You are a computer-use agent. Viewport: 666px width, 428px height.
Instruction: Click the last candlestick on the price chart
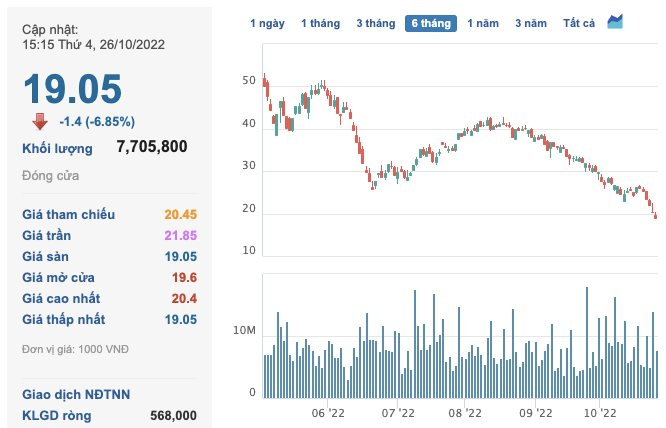(656, 214)
